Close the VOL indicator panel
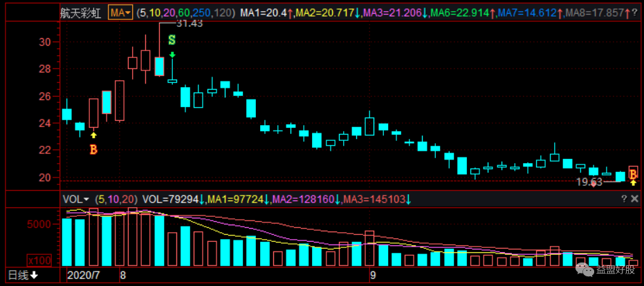This screenshot has height=286, width=644. click(x=634, y=198)
